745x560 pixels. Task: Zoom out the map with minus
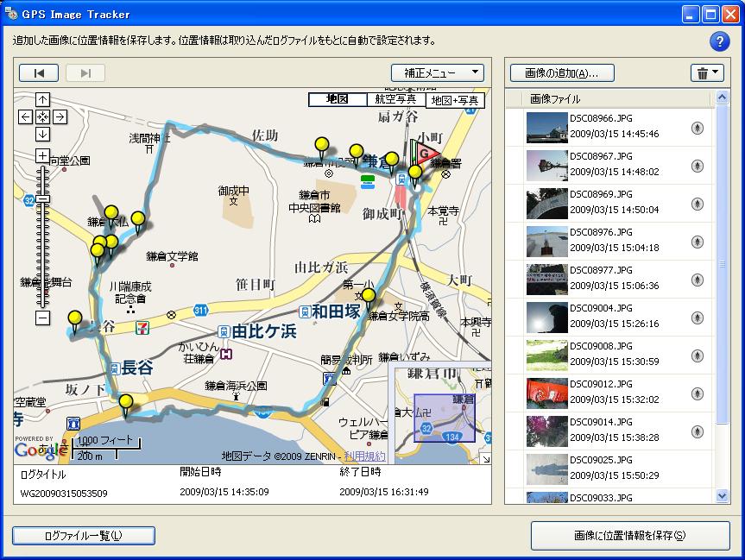click(43, 318)
